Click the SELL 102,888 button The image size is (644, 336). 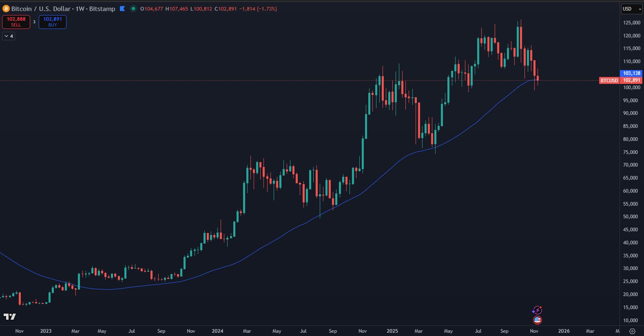click(16, 22)
